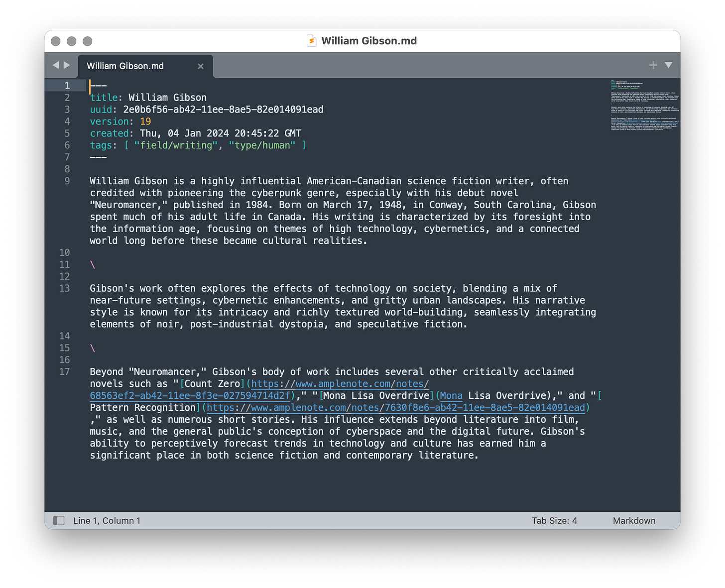The width and height of the screenshot is (725, 588).
Task: Click the "type/human" tag string
Action: pyautogui.click(x=262, y=145)
